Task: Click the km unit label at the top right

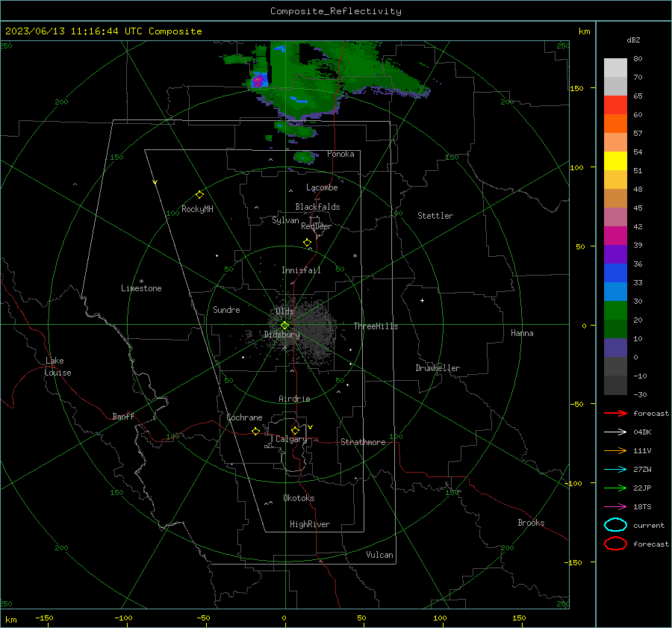Action: click(x=584, y=31)
